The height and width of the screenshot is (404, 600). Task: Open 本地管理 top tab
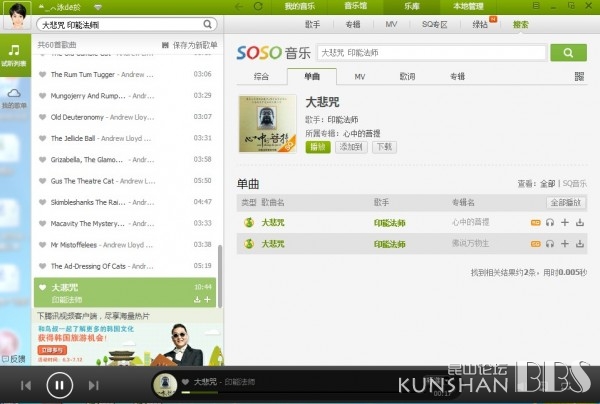coord(468,6)
